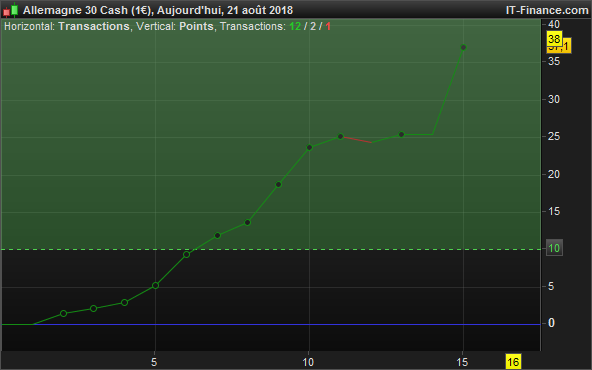Click the 'Vertical: Points' label
Viewport: 592px width, 370px height.
point(175,26)
